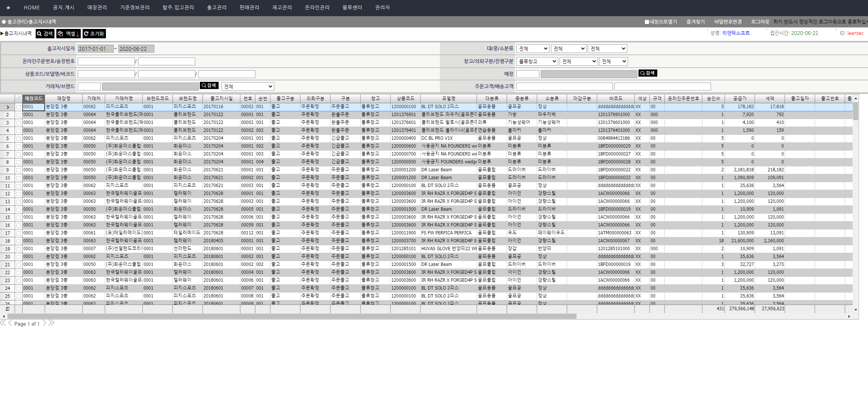This screenshot has width=868, height=415.
Task: Jump to last page double-arrow
Action: pyautogui.click(x=51, y=323)
